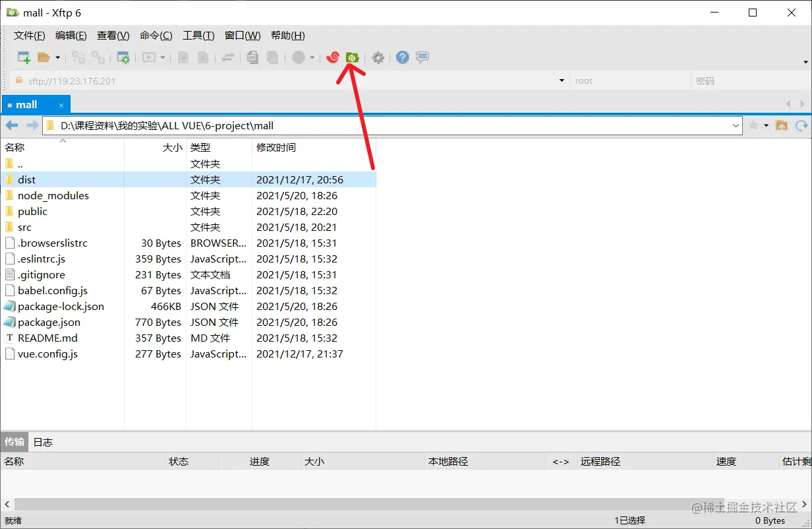Select the src folder
812x529 pixels.
pyautogui.click(x=188, y=227)
